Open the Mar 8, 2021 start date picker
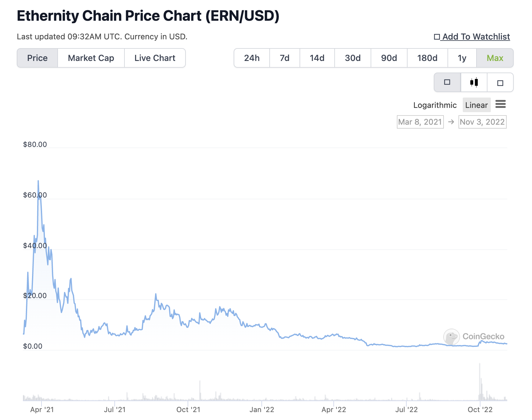532x420 pixels. [x=420, y=122]
